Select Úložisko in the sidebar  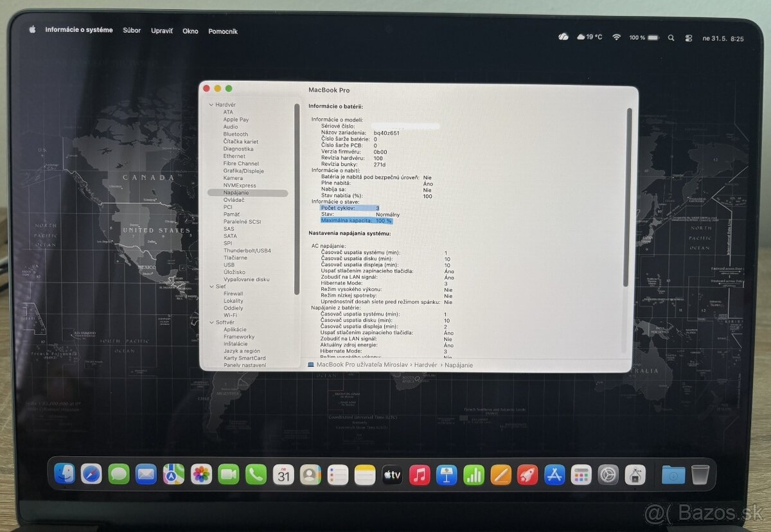pos(234,272)
